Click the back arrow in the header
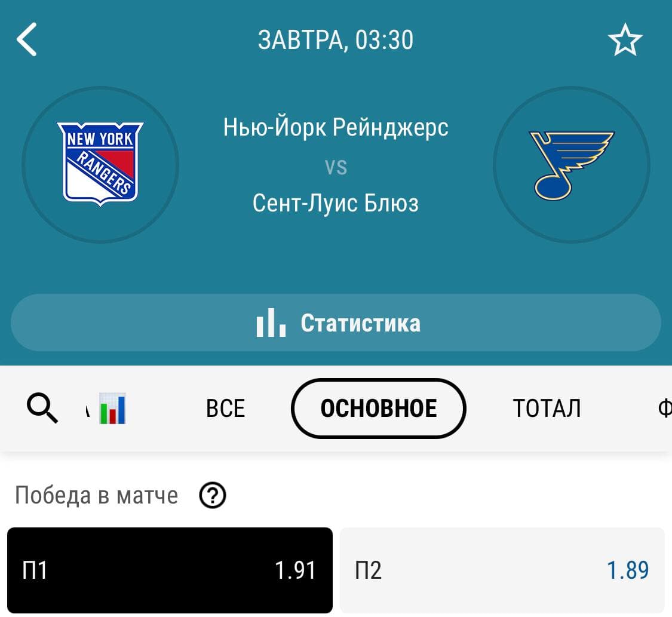Viewport: 672px width, 617px height. [26, 40]
